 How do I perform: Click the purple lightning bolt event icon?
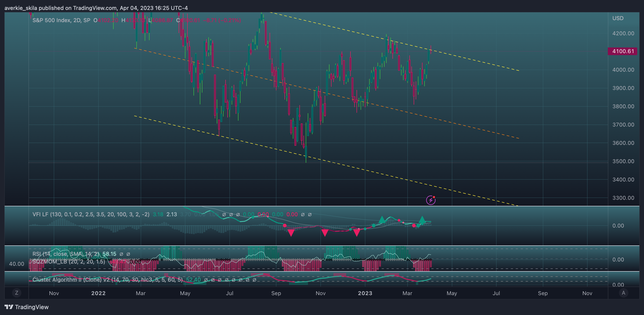pos(430,200)
